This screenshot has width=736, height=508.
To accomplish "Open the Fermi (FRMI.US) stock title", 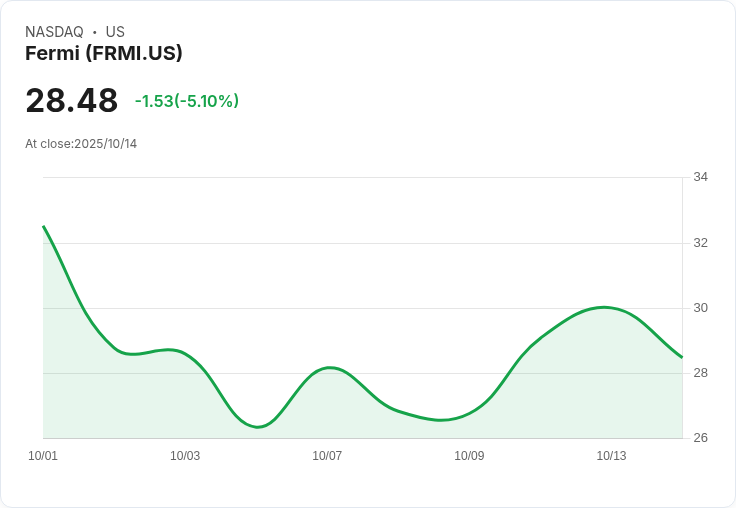I will (104, 54).
